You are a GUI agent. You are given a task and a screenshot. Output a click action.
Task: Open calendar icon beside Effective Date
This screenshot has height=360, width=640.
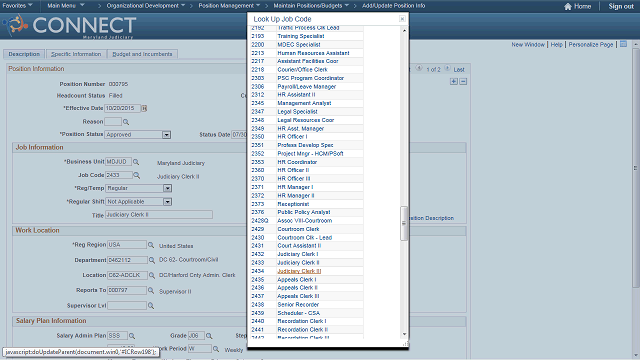tap(144, 109)
